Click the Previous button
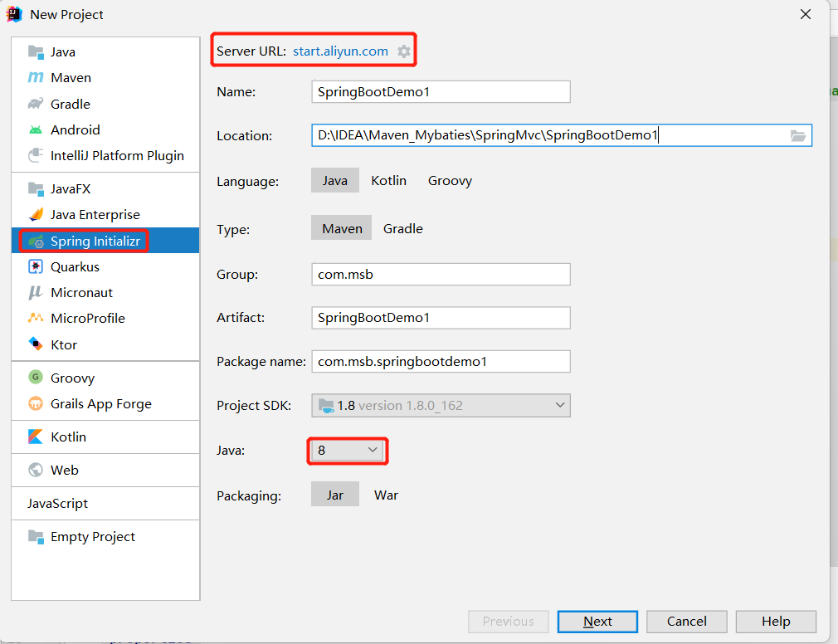The image size is (838, 644). click(x=509, y=622)
